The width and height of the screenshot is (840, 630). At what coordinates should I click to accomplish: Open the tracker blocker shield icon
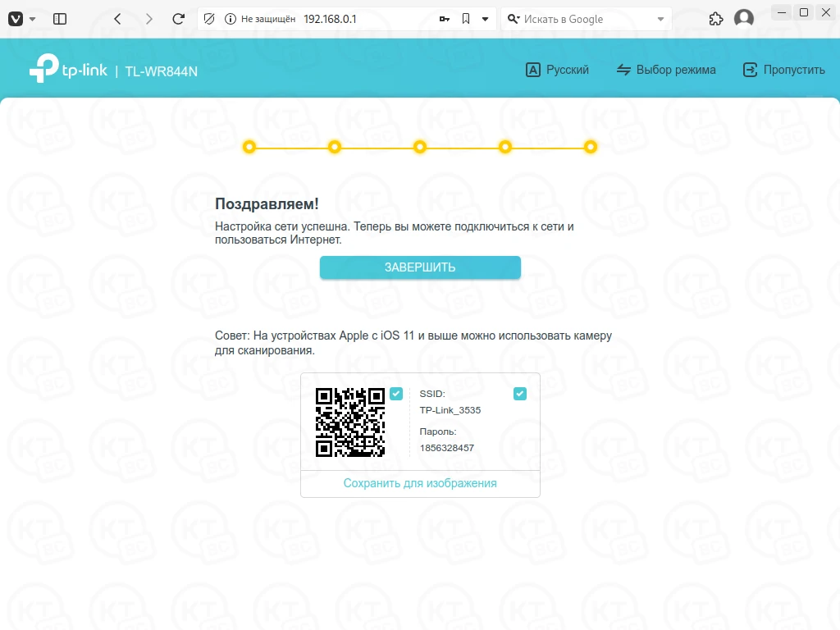point(209,20)
